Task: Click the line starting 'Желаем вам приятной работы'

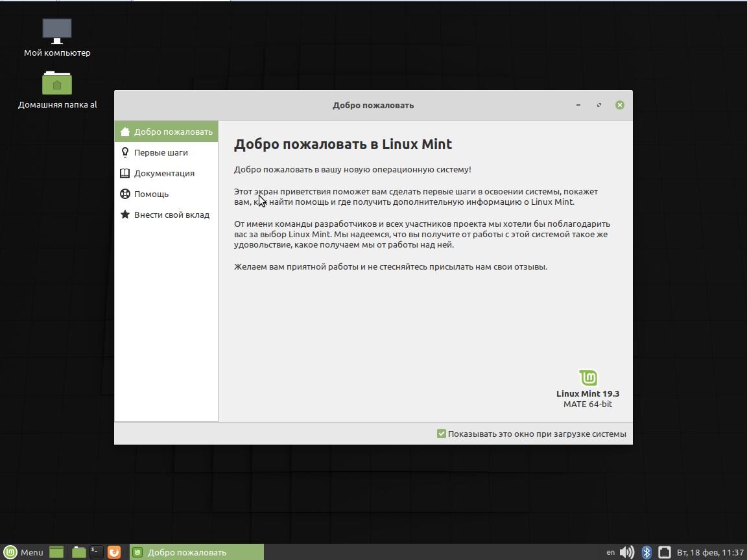Action: (x=390, y=266)
